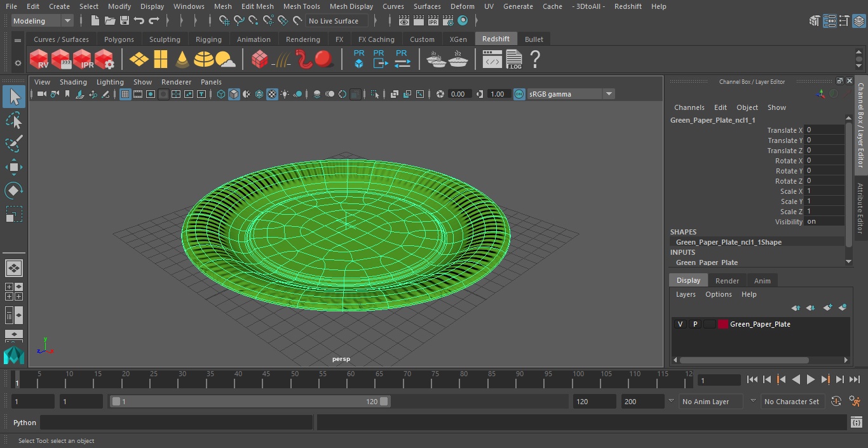Create Redshift dome light icon
The image size is (868, 448).
pos(204,60)
